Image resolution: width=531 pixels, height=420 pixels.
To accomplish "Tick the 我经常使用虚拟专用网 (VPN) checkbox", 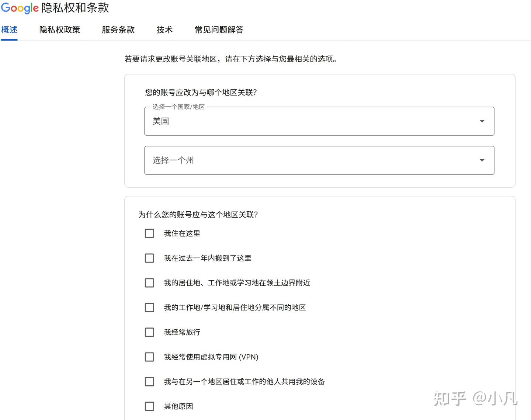I will click(149, 357).
